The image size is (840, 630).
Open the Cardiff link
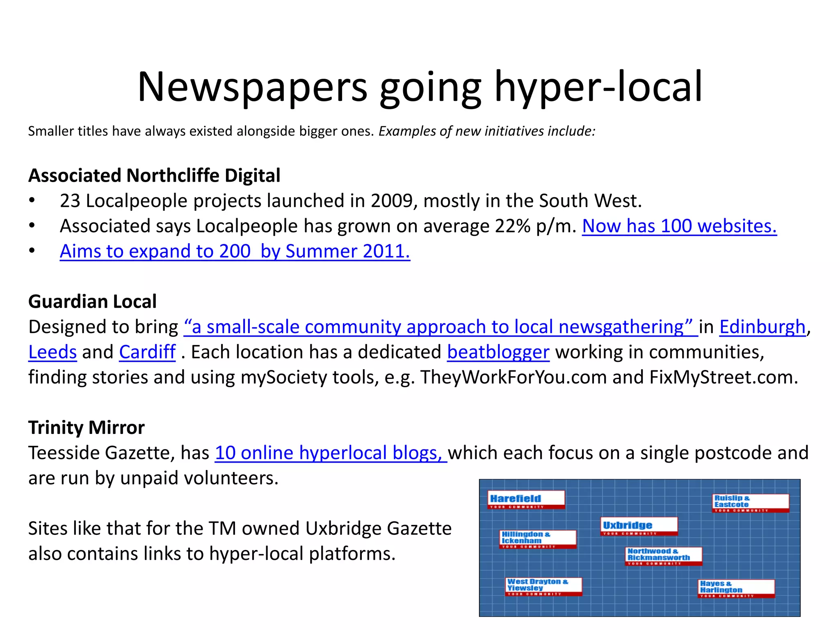point(147,352)
